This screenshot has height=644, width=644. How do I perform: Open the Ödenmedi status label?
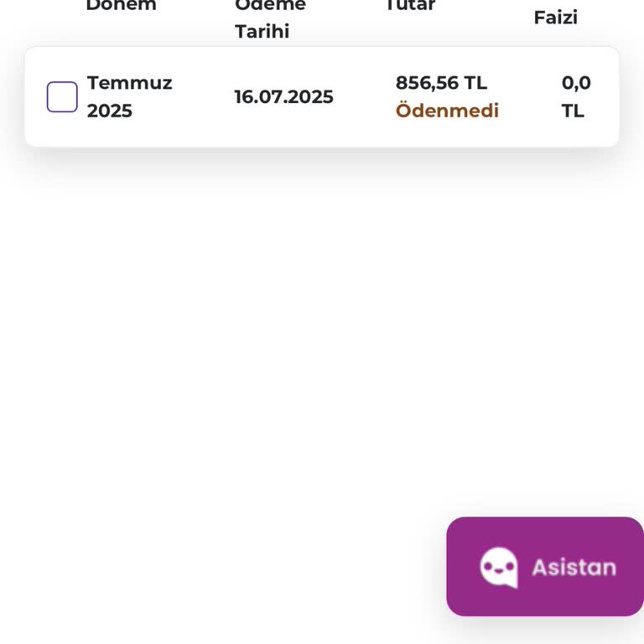click(447, 111)
